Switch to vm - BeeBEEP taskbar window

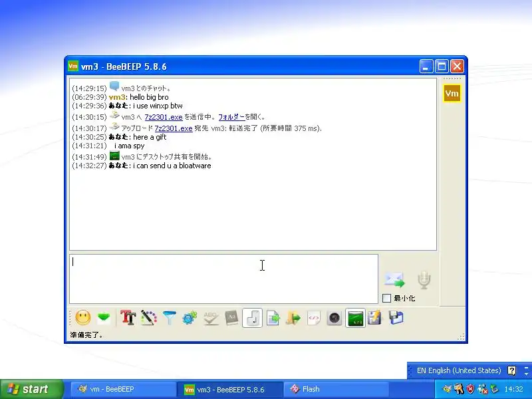[x=123, y=389]
